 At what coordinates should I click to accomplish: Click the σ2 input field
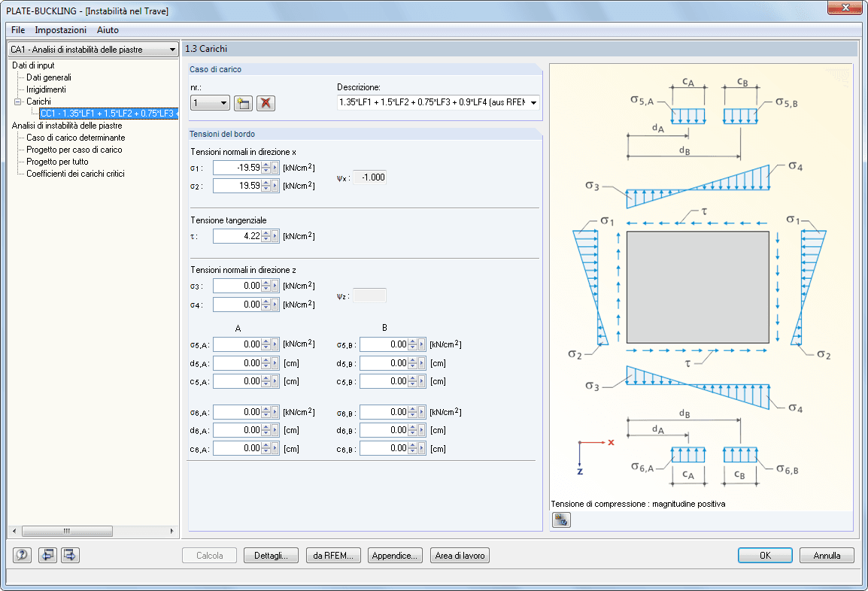pyautogui.click(x=238, y=186)
